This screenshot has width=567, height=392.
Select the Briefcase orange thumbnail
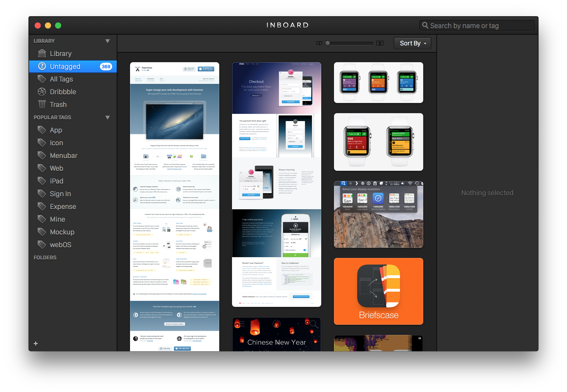[378, 291]
